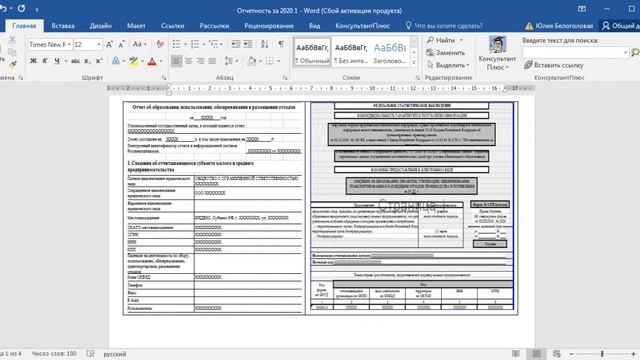This screenshot has height=360, width=640.
Task: Open the Выделить selection dropdown
Action: pyautogui.click(x=449, y=65)
